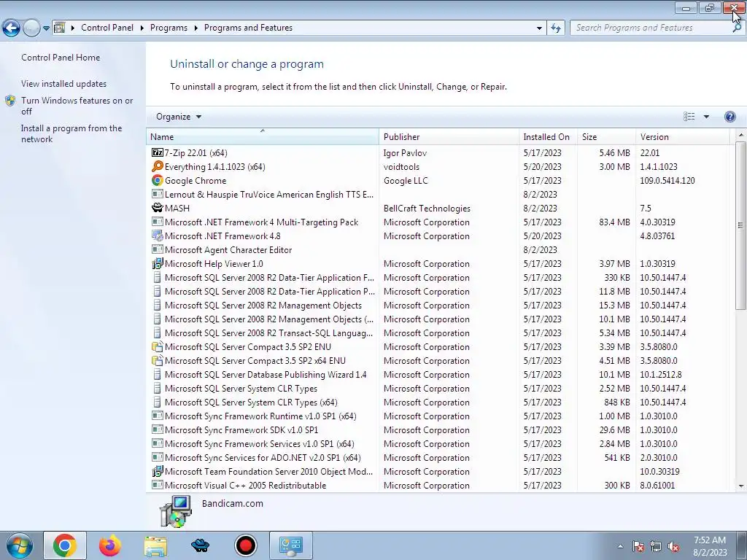Click Control Panel in the breadcrumb path
The width and height of the screenshot is (747, 560).
click(x=107, y=28)
